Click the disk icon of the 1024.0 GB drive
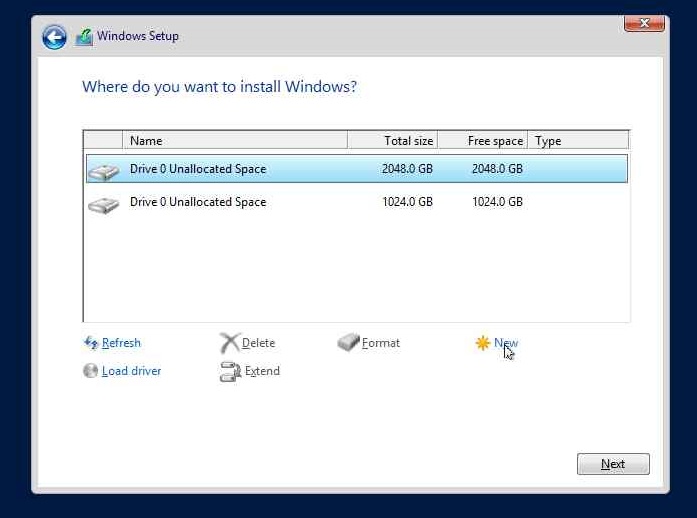The height and width of the screenshot is (518, 697). click(104, 205)
